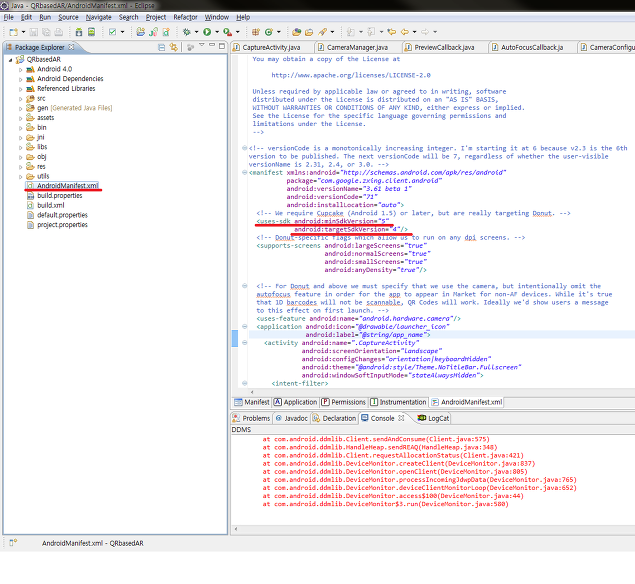This screenshot has height=584, width=635.
Task: Open the Permissions manifest editor tab
Action: 343,402
